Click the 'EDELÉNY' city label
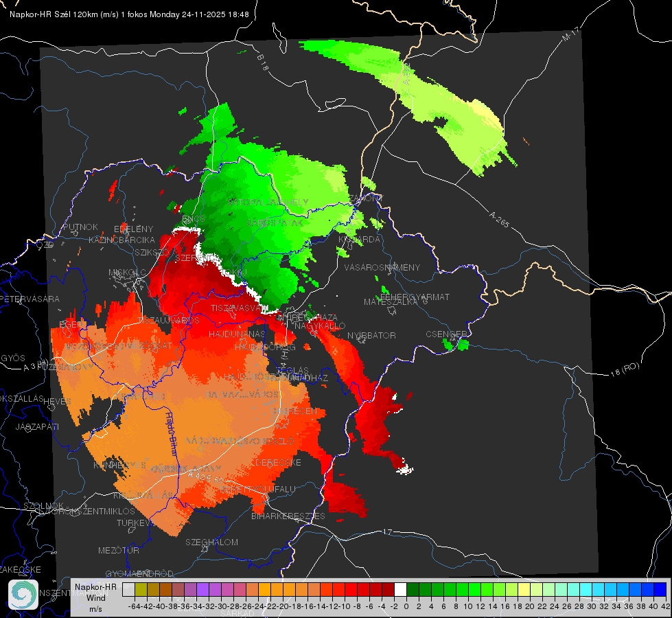672x618 pixels. (x=133, y=229)
